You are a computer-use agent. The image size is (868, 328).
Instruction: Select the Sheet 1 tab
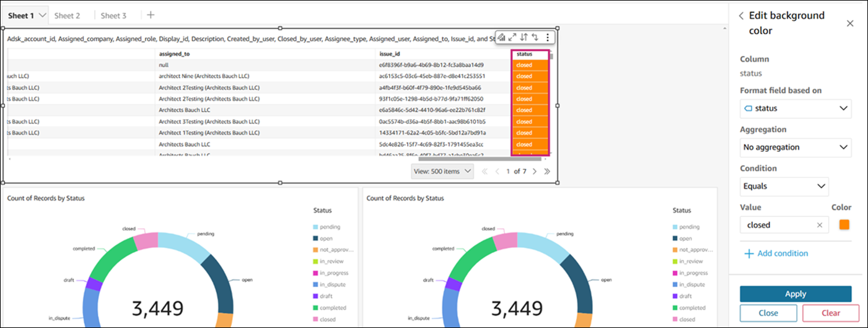pyautogui.click(x=21, y=16)
